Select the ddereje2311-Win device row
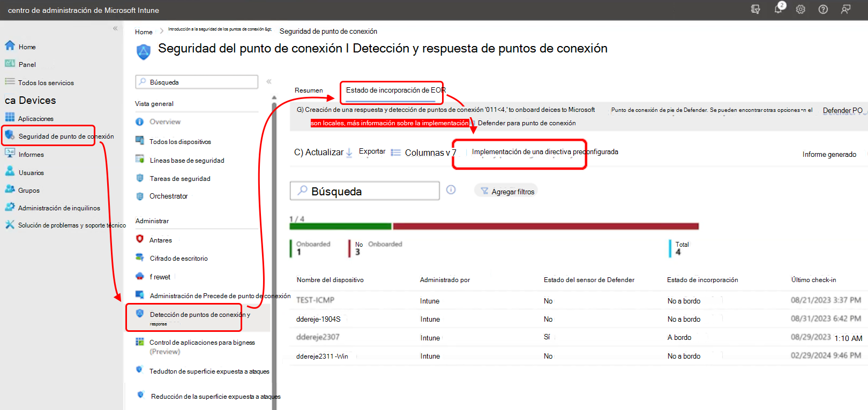This screenshot has width=868, height=410. pyautogui.click(x=579, y=356)
